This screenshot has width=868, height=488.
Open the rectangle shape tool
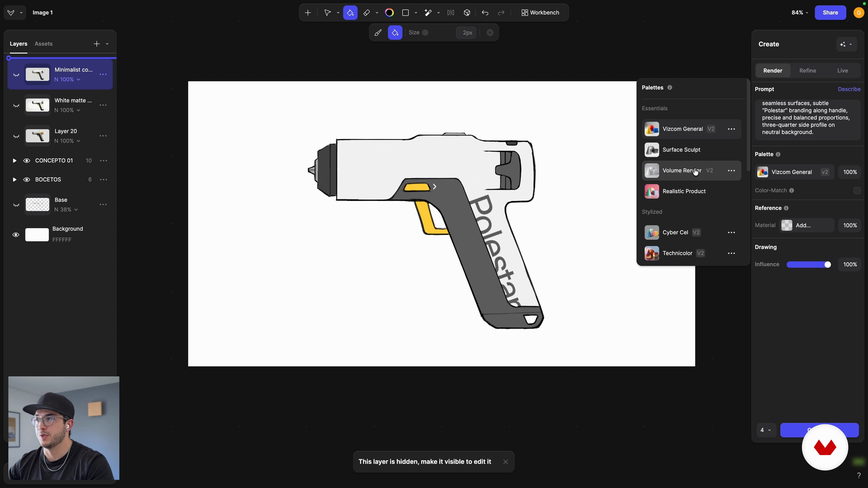[x=405, y=13]
